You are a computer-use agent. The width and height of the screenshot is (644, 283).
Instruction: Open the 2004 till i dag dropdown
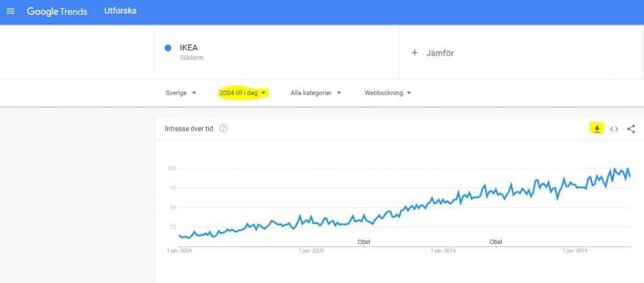tap(242, 93)
